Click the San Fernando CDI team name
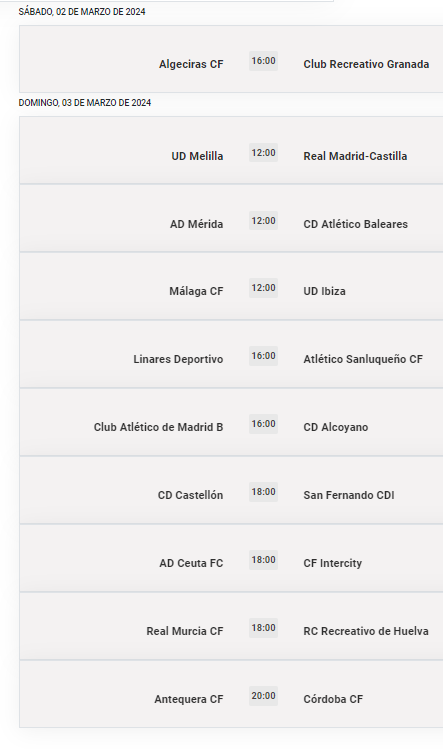The height and width of the screenshot is (749, 443). pos(349,495)
